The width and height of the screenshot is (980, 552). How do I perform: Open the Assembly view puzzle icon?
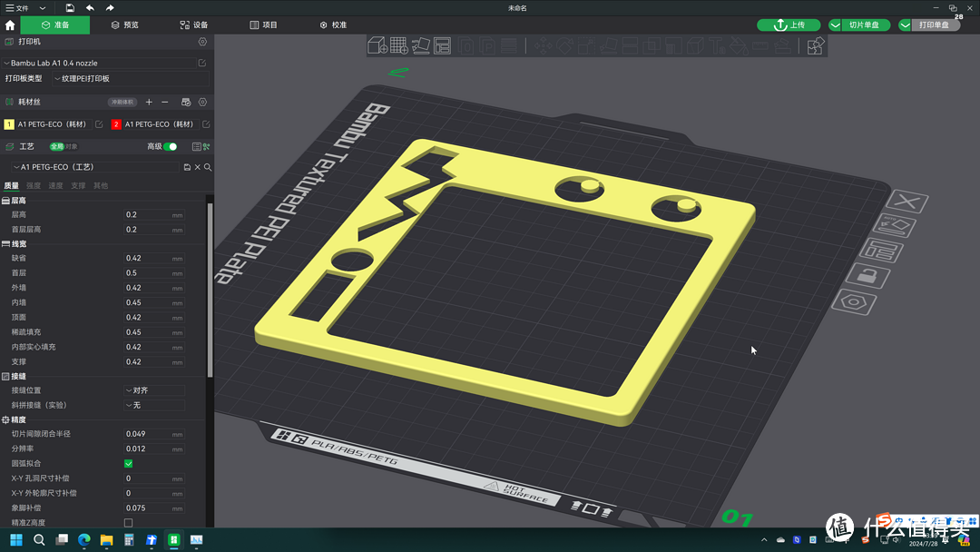(815, 45)
